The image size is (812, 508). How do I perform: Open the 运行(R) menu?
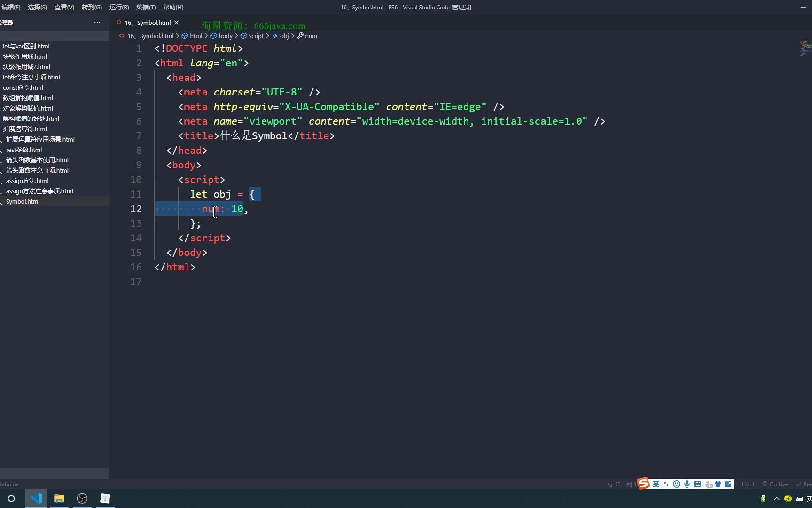tap(119, 7)
